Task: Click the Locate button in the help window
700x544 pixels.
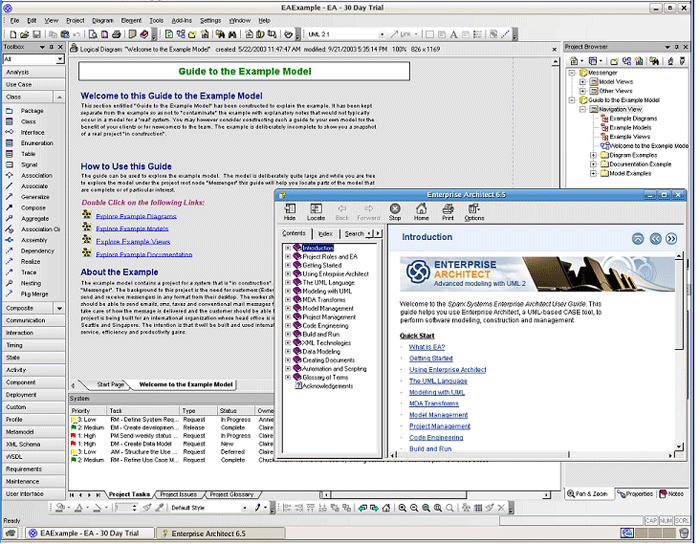Action: 316,212
